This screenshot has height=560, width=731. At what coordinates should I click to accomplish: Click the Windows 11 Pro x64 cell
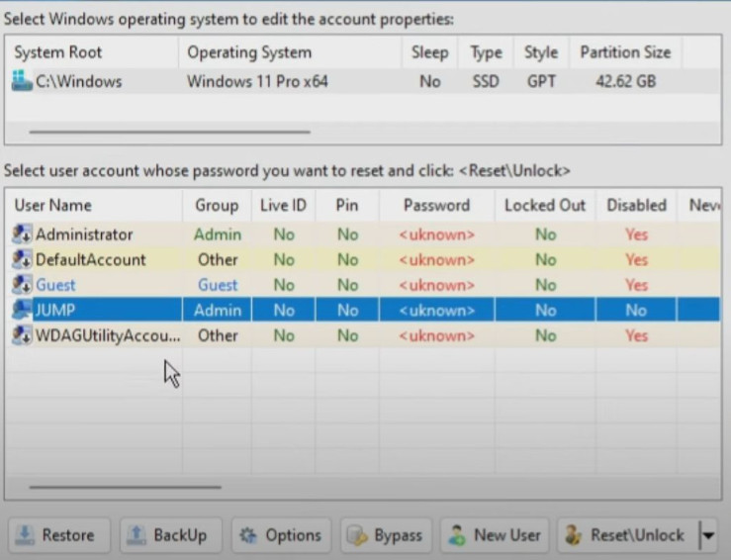257,81
